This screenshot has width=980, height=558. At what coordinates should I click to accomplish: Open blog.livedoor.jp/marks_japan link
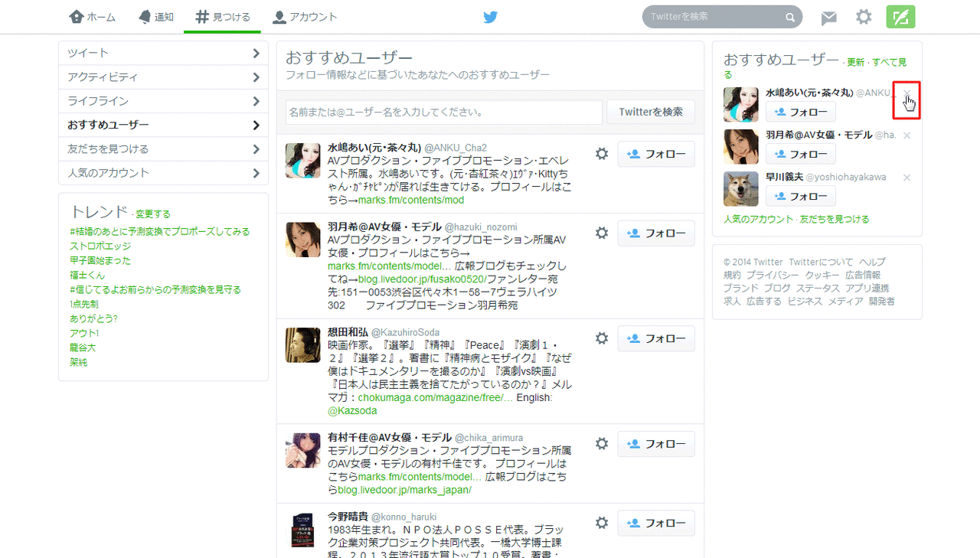[405, 490]
